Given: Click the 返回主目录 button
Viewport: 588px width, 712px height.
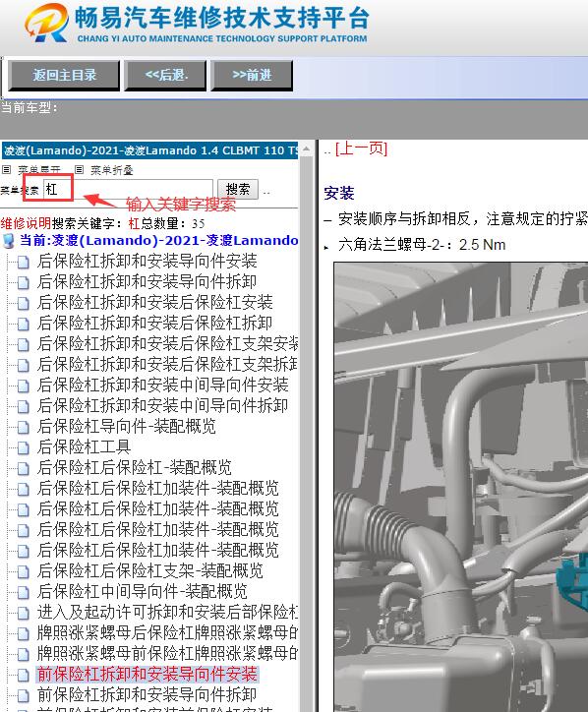Looking at the screenshot, I should coord(64,75).
